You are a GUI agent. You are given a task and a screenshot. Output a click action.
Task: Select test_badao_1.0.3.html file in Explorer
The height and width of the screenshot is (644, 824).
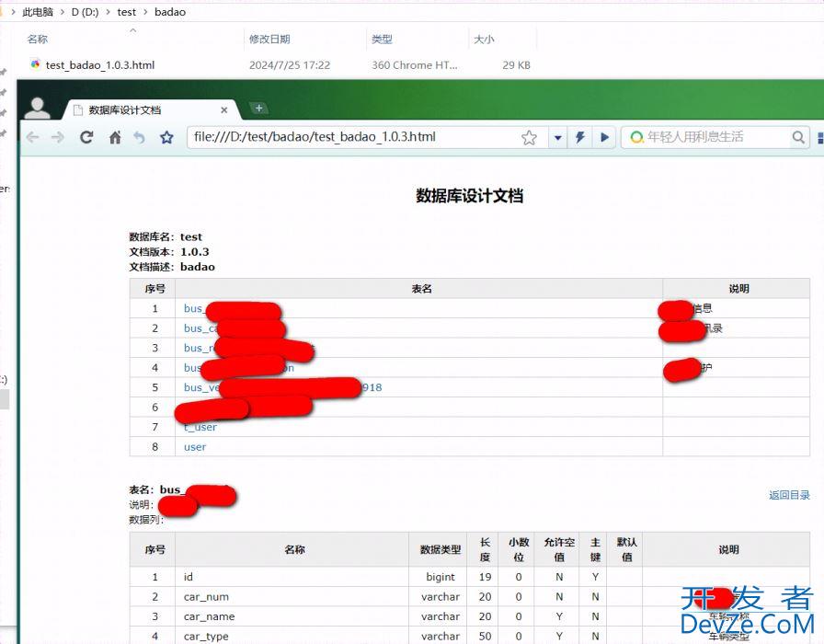click(100, 65)
